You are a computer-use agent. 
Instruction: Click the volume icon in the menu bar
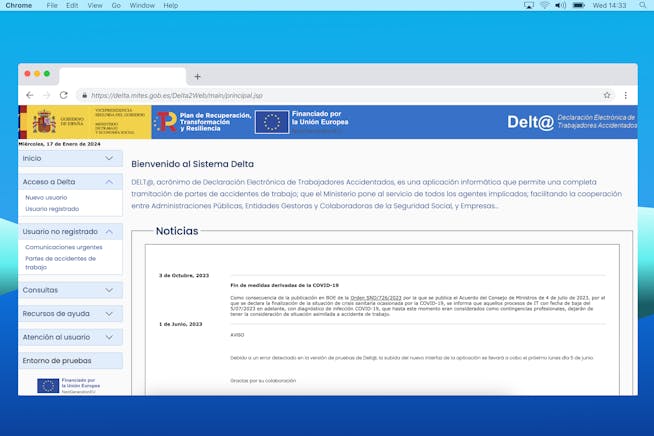point(561,5)
